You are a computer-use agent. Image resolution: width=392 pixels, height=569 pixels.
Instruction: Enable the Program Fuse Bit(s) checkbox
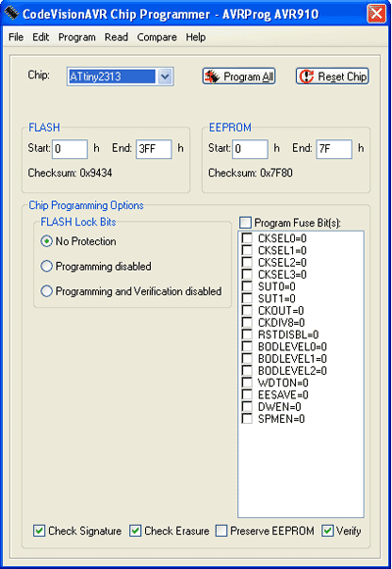pos(245,222)
